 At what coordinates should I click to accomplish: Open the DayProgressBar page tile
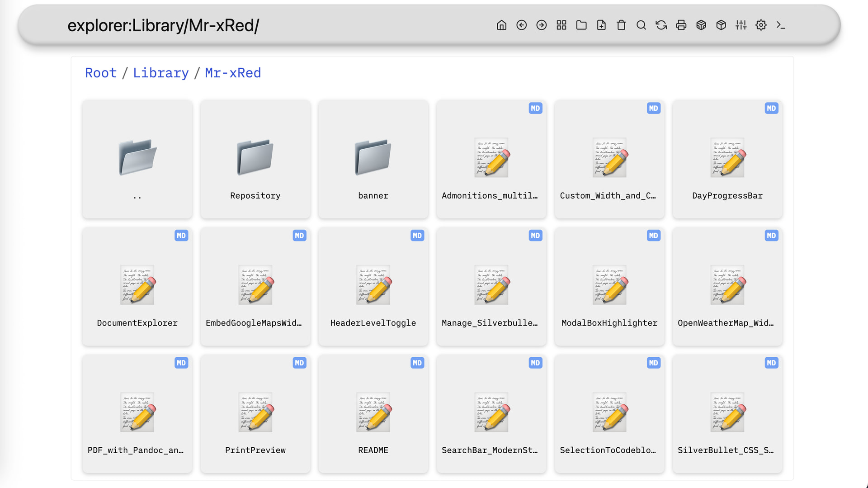727,159
